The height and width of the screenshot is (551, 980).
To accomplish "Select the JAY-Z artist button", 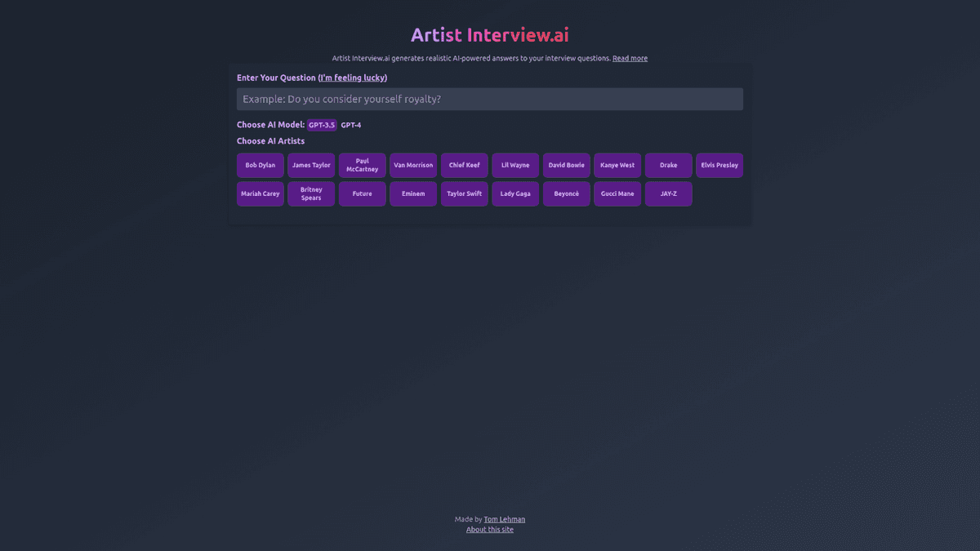I will 669,193.
